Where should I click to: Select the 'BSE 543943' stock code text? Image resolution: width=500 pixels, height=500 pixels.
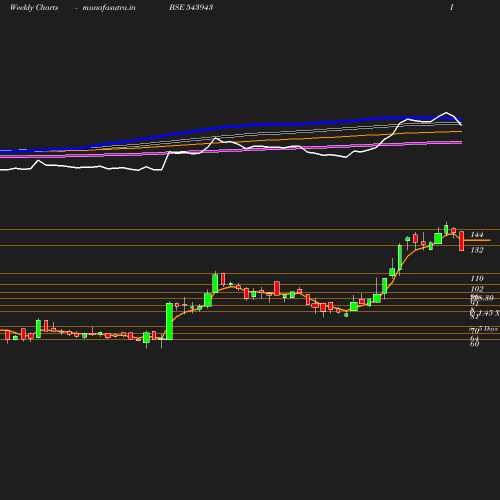point(191,7)
